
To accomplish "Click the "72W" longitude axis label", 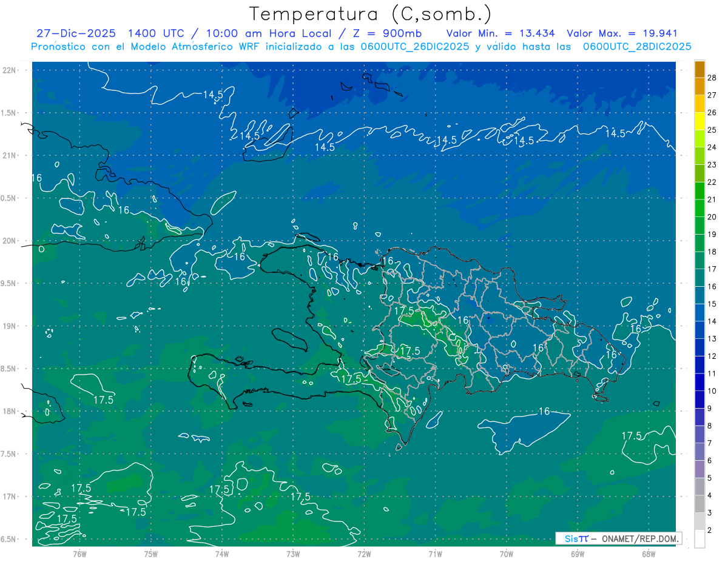I will [364, 554].
